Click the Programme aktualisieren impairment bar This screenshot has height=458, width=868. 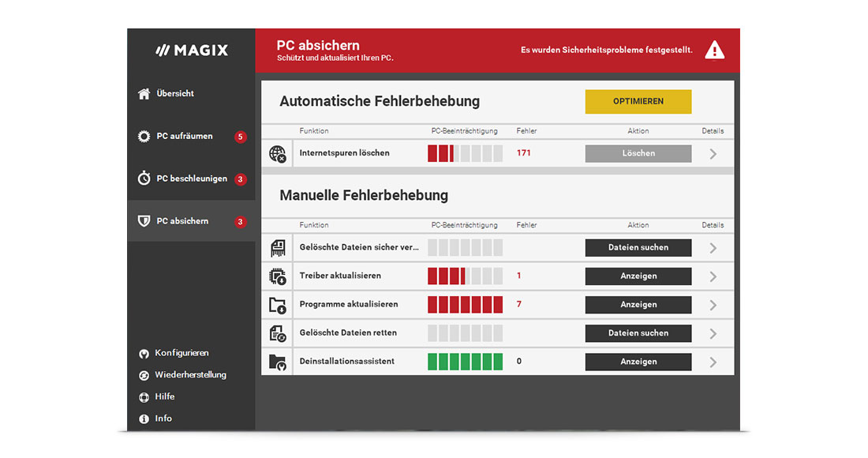[x=464, y=304]
